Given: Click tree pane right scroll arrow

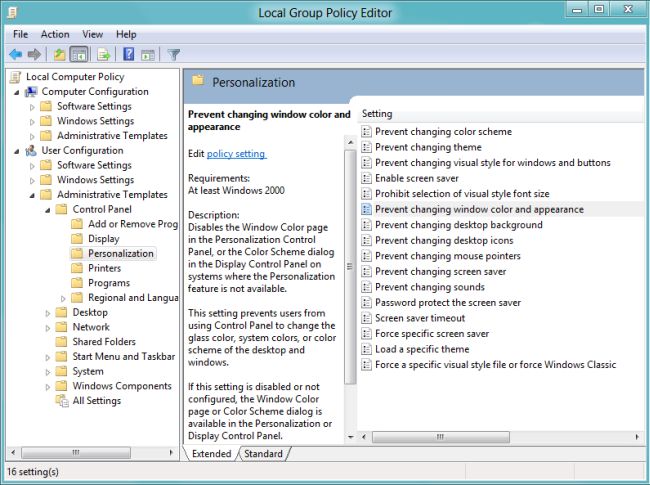Looking at the screenshot, I should tap(171, 453).
